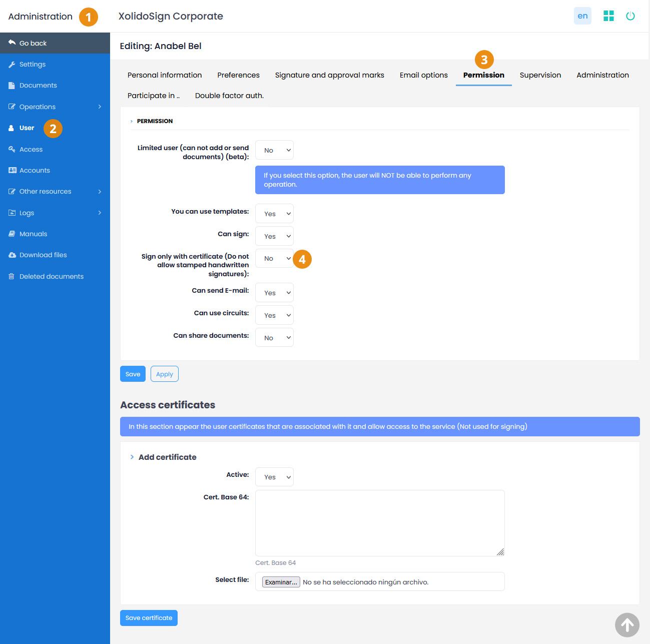Click the Operations edit icon in sidebar

12,107
